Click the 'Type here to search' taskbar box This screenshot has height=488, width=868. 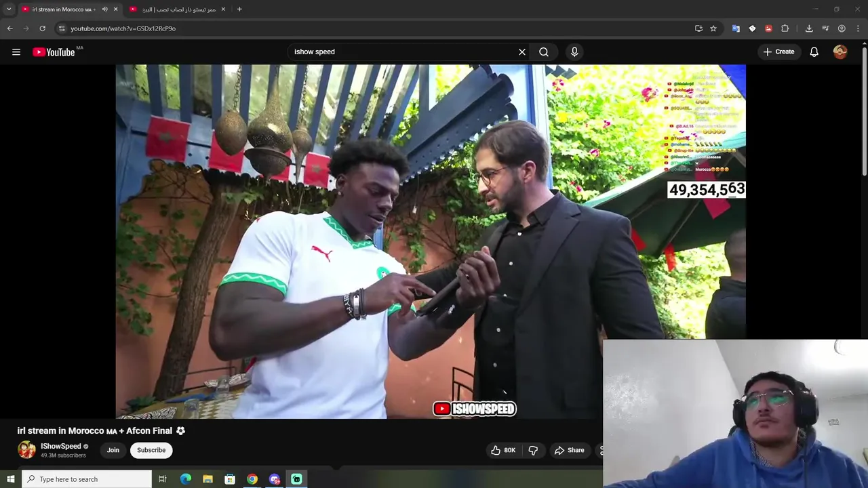[86, 479]
